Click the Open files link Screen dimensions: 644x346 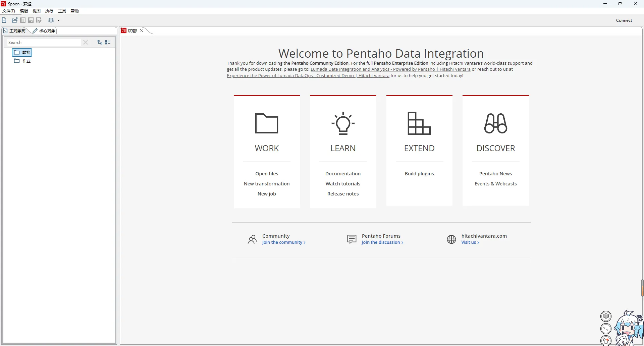point(267,174)
